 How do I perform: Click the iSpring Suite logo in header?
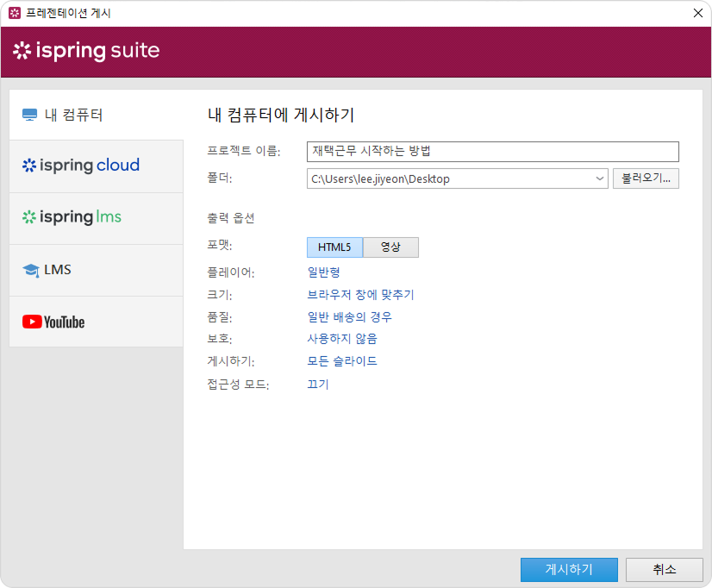[x=86, y=51]
